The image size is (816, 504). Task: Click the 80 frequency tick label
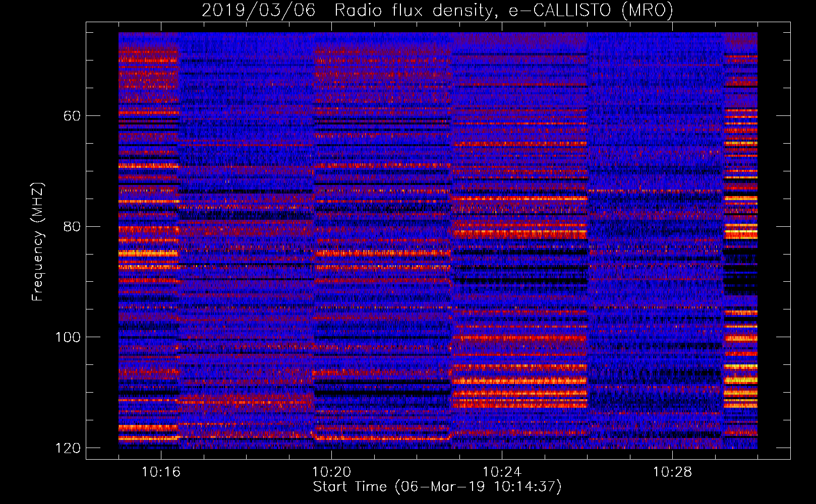click(x=72, y=226)
